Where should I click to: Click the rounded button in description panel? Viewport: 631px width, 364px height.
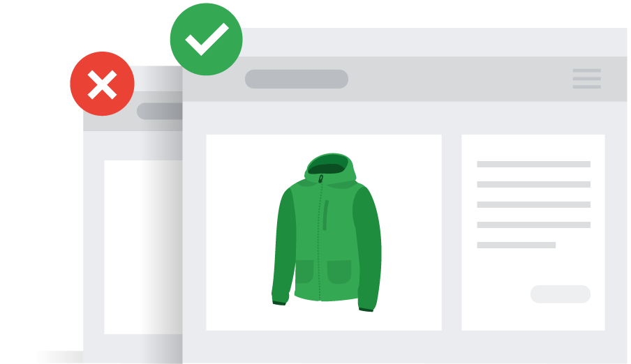[x=561, y=294]
